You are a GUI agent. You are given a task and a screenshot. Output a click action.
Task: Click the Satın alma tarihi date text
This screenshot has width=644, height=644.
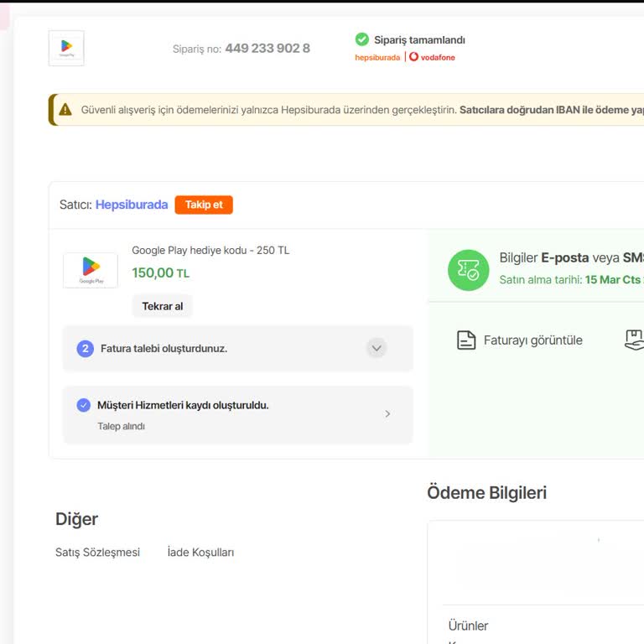(x=571, y=280)
